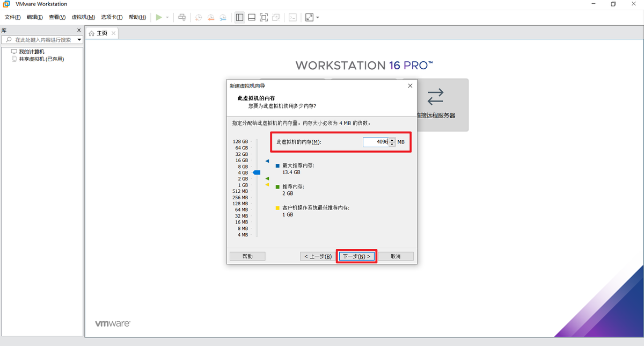
Task: Open the snapshot manager icon
Action: click(223, 17)
